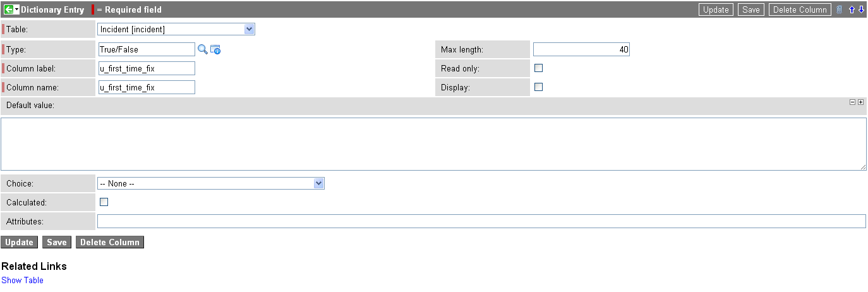Click Delete Column in the header bar
Viewport: 868px width, 292px height.
click(800, 9)
